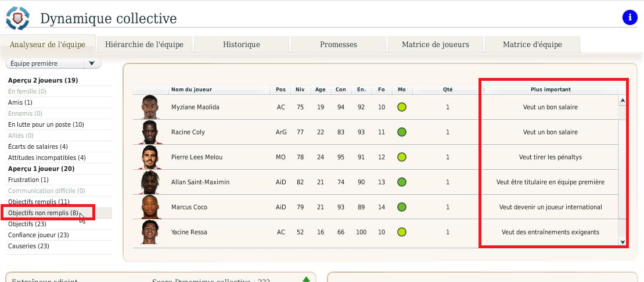Screen dimensions: 644x282
Task: Open Yacine Ressa's portrait
Action: point(150,232)
